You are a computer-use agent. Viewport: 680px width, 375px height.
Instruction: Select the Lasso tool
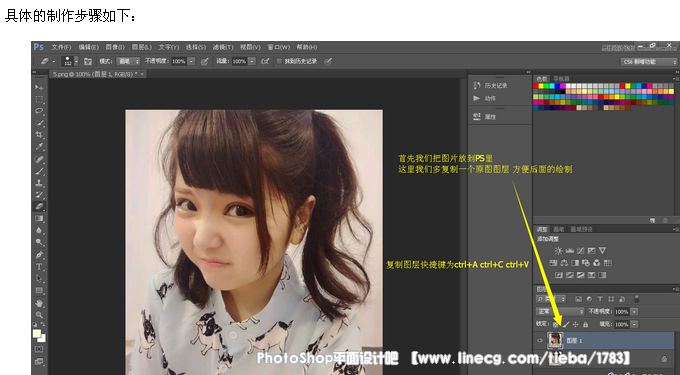tap(39, 111)
